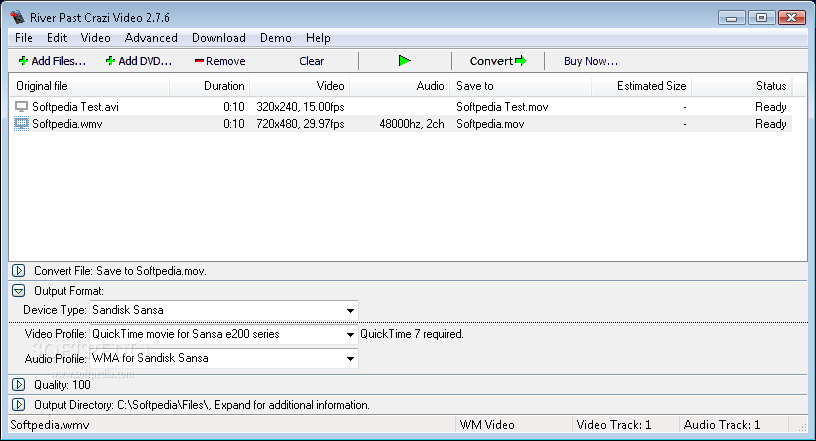The image size is (816, 441).
Task: Maximize the Crazi Video window
Action: point(761,18)
